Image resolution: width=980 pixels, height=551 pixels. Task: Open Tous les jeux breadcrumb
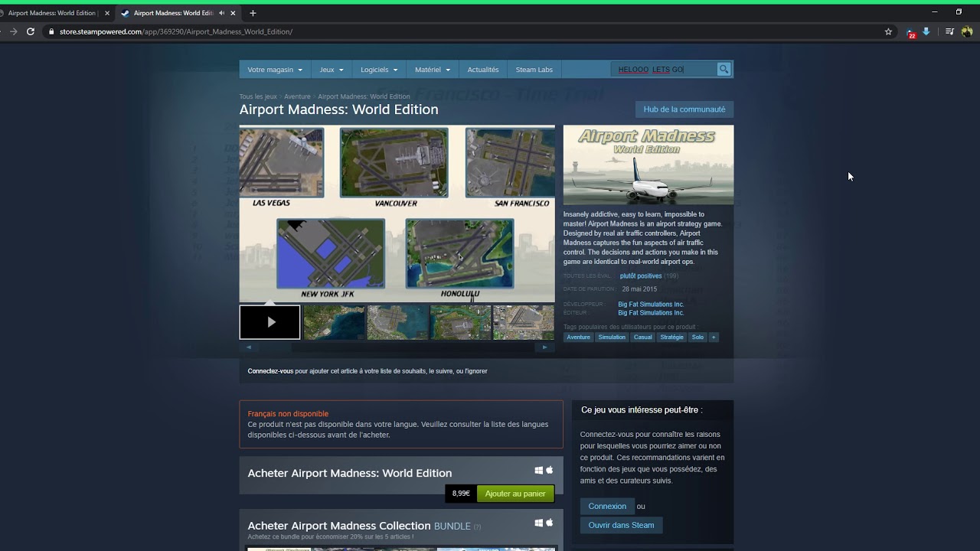pyautogui.click(x=258, y=96)
